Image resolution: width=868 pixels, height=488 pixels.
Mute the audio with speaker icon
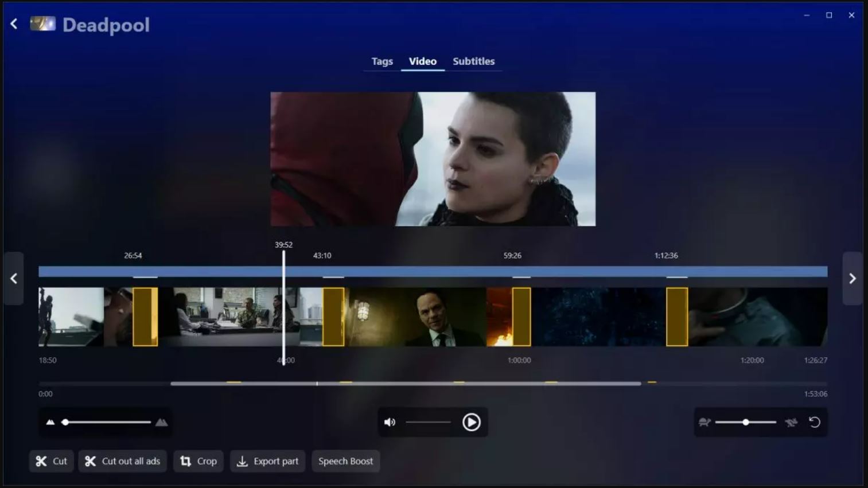pos(390,423)
